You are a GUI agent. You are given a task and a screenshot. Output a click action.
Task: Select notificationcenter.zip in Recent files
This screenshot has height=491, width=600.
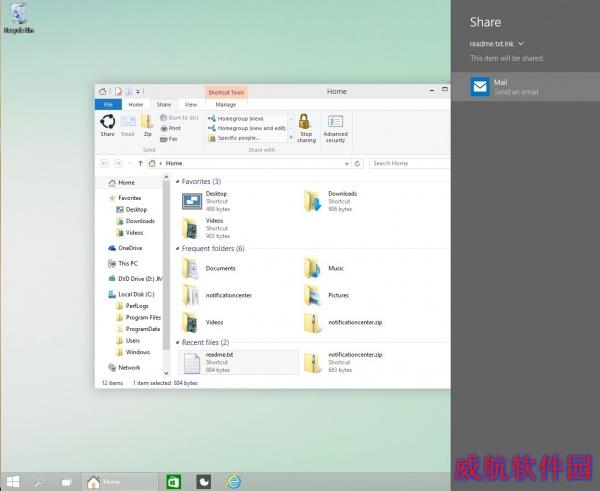[343, 362]
